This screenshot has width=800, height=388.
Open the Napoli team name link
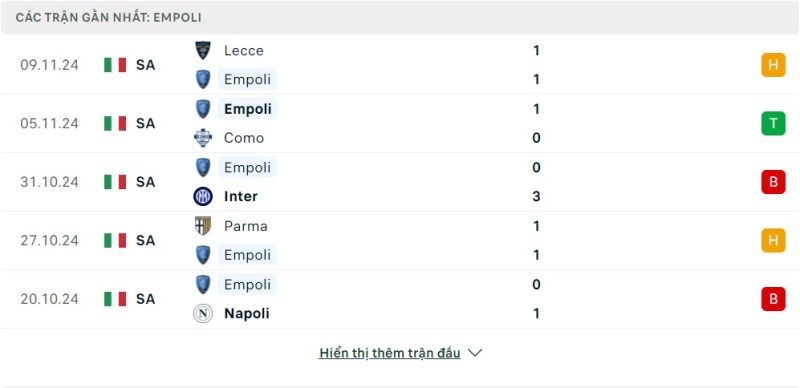(247, 313)
